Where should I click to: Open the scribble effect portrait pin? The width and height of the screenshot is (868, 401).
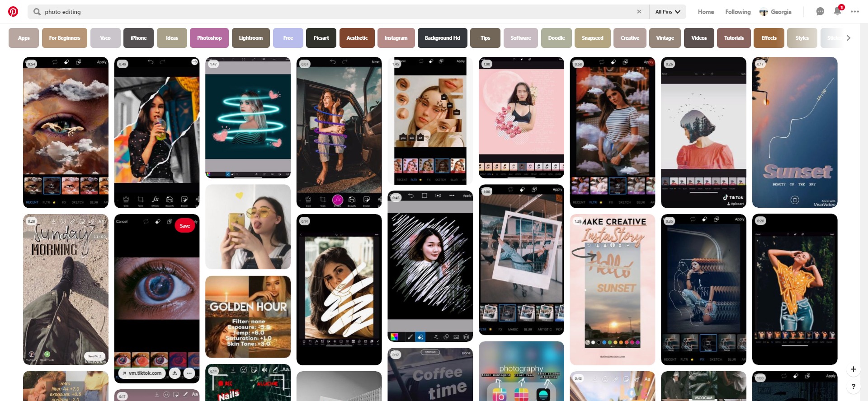coord(430,266)
